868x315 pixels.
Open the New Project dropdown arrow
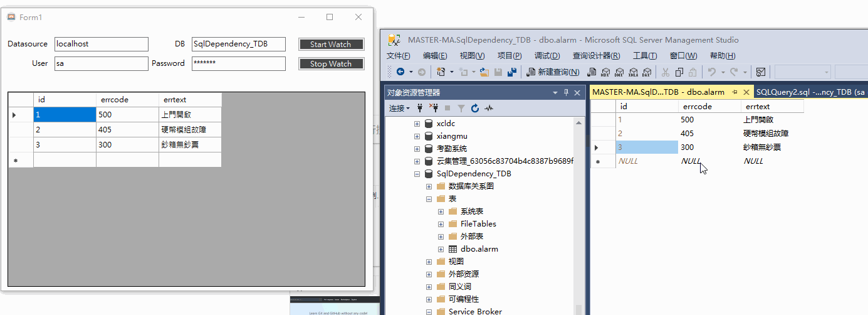coord(452,72)
